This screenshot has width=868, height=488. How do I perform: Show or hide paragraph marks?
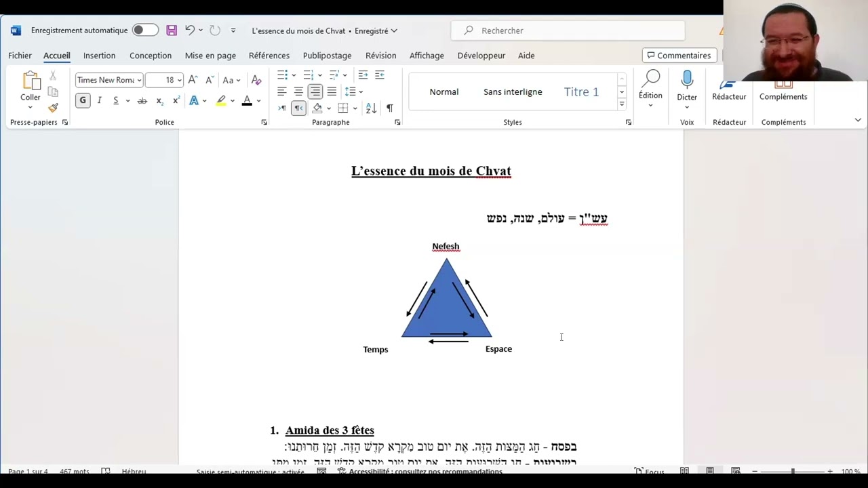click(x=389, y=108)
